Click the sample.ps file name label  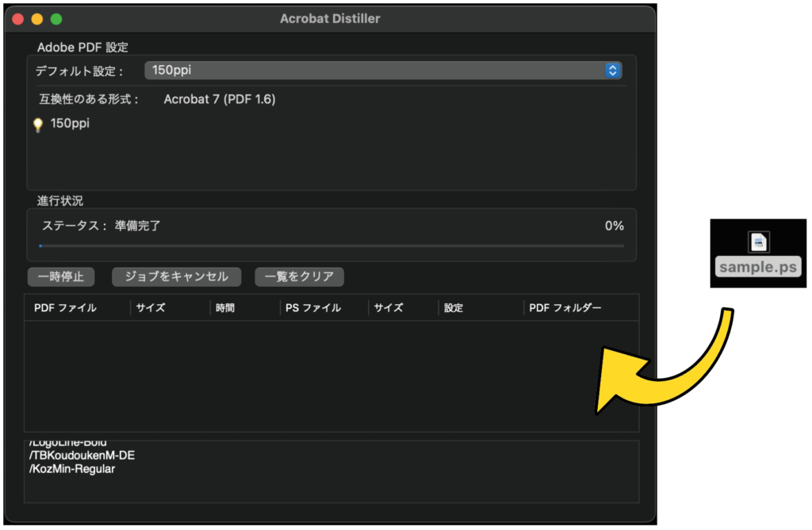point(758,267)
